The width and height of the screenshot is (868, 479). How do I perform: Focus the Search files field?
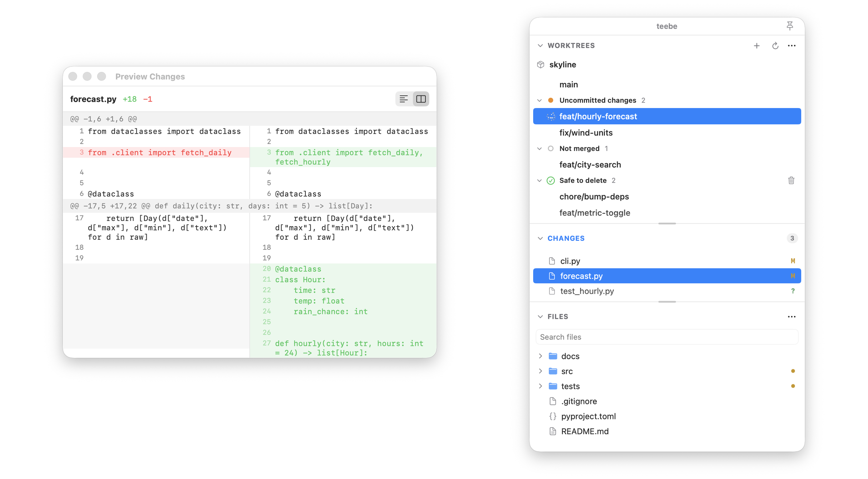tap(667, 337)
